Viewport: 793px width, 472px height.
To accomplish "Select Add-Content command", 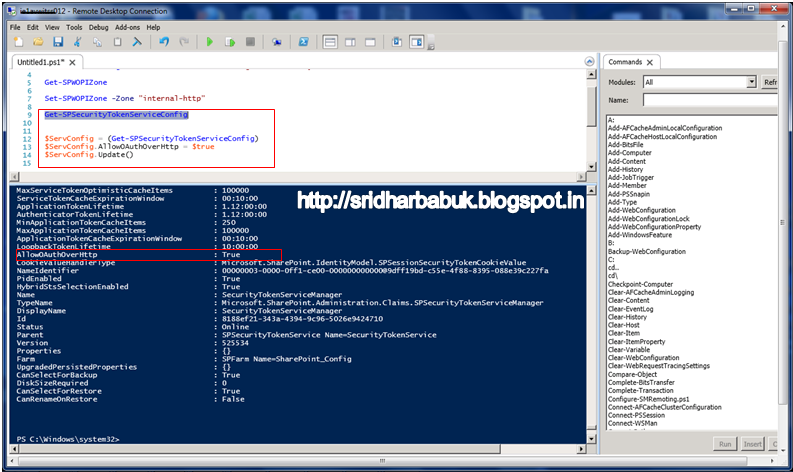I will [627, 161].
